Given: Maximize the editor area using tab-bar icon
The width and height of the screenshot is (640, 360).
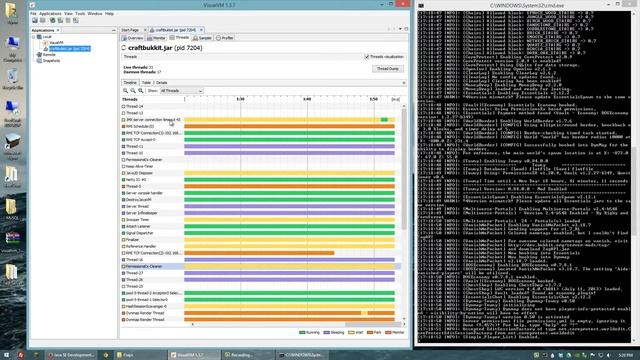Looking at the screenshot, I should [x=406, y=29].
